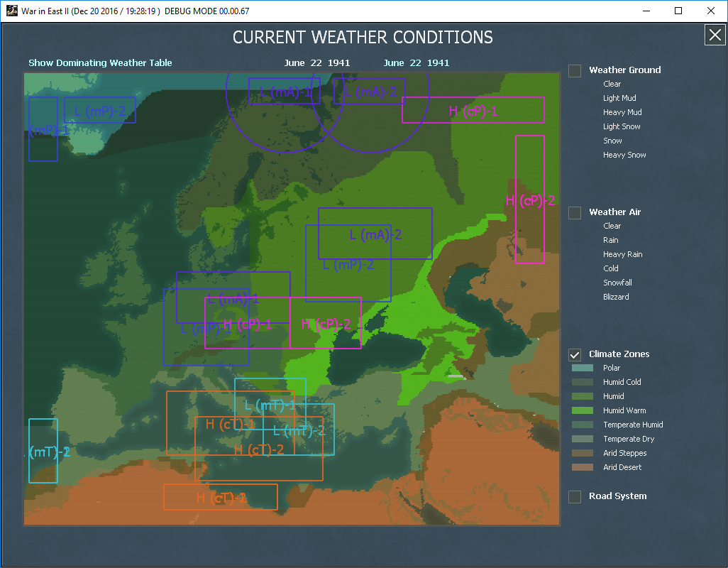The image size is (728, 568).
Task: Uncheck the Climate Zones checkbox
Action: 575,355
